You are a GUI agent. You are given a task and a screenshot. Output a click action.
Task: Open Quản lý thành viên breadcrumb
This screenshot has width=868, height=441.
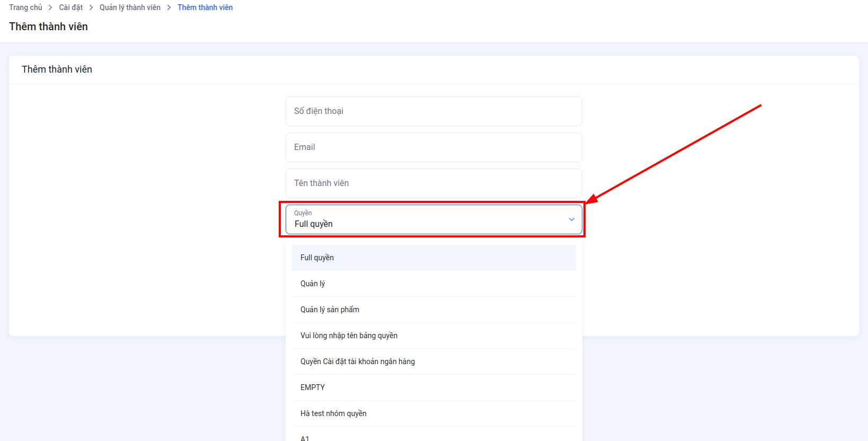[x=130, y=7]
